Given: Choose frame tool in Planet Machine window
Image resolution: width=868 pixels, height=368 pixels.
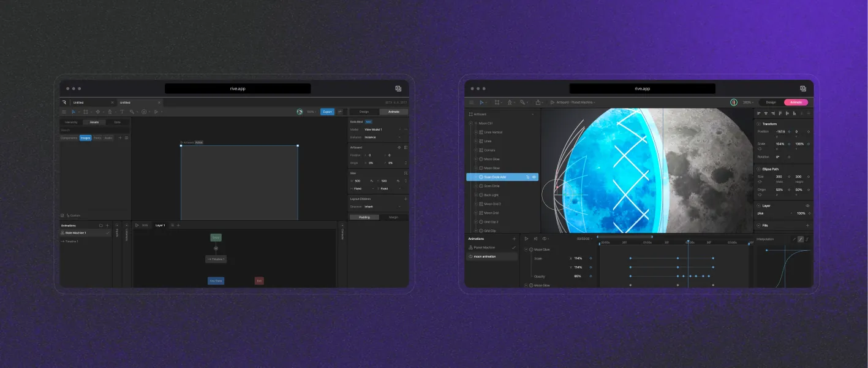Looking at the screenshot, I should (x=497, y=102).
